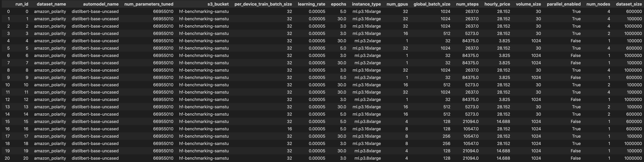Click the parallel_enabled False cell in row 7
The image size is (644, 162).
pos(576,63)
